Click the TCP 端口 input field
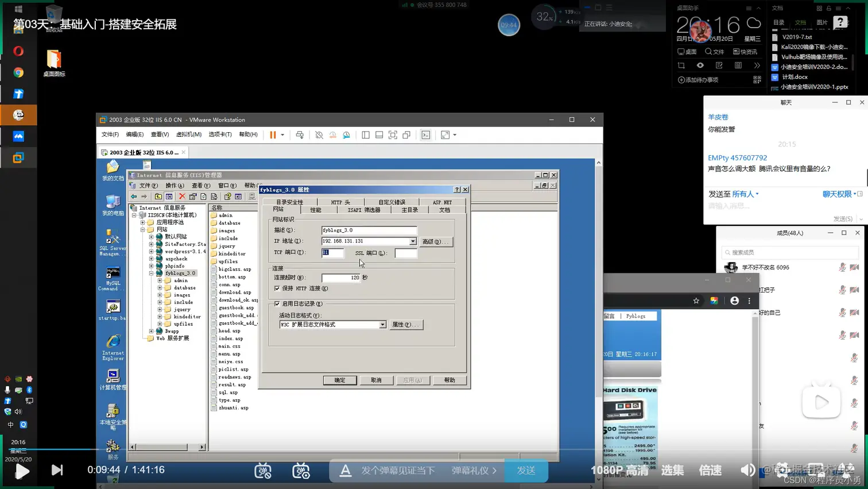The image size is (868, 489). tap(332, 252)
